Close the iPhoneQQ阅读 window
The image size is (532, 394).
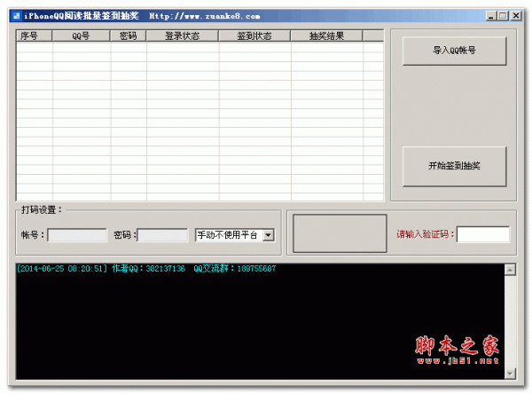pyautogui.click(x=516, y=16)
